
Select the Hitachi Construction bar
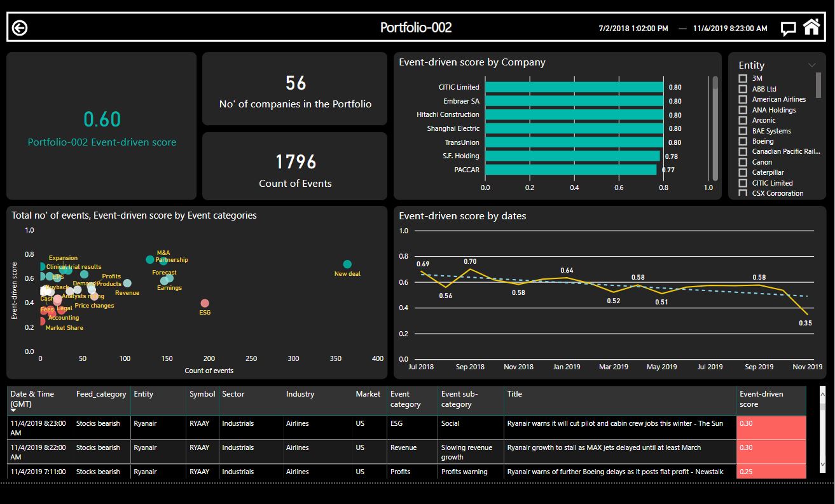pyautogui.click(x=574, y=115)
